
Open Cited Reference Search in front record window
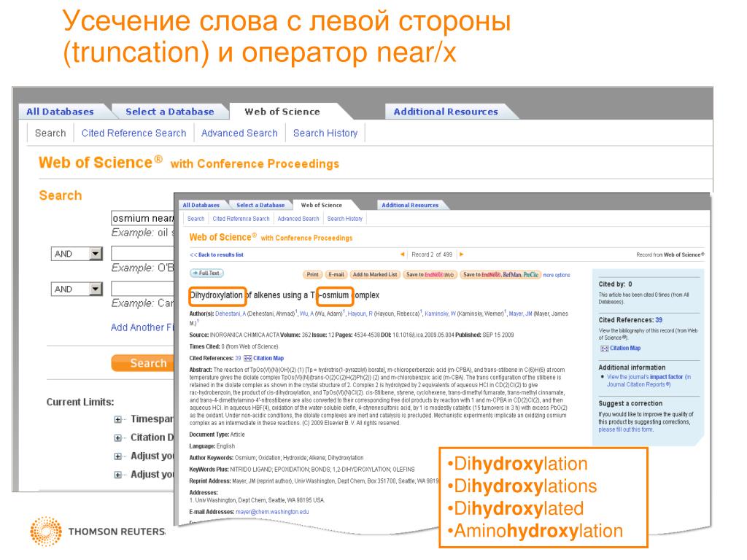pyautogui.click(x=241, y=219)
